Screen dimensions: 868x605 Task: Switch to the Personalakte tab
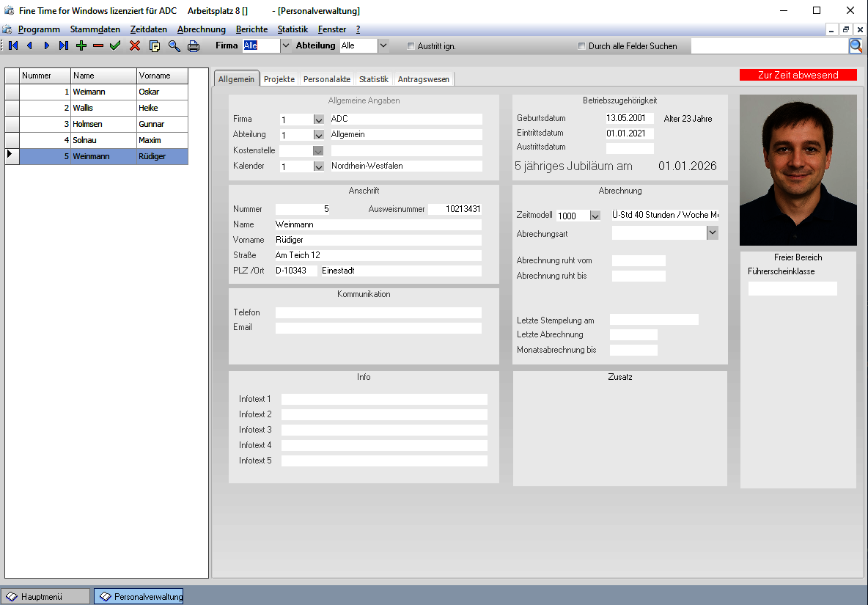tap(327, 79)
